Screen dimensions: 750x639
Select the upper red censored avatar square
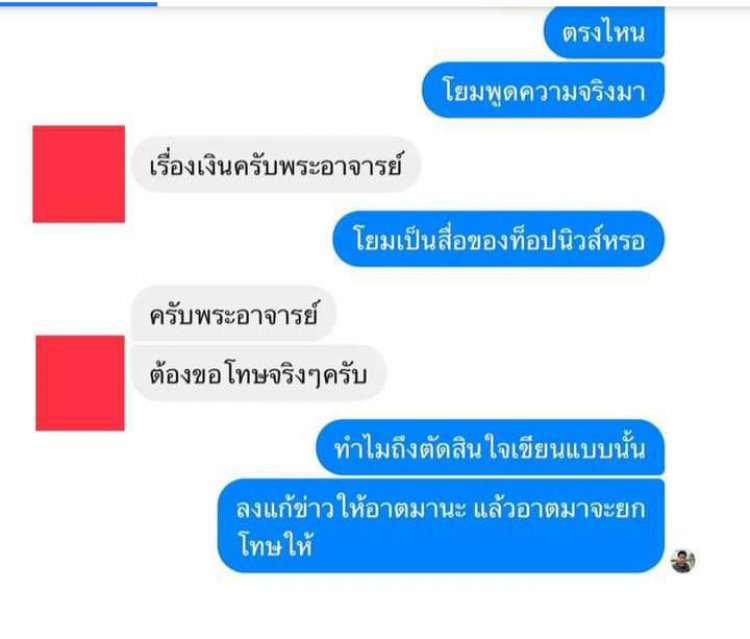[x=78, y=174]
